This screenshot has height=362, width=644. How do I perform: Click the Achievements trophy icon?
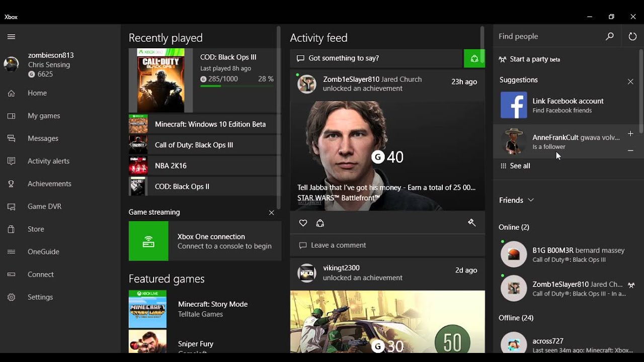[11, 184]
